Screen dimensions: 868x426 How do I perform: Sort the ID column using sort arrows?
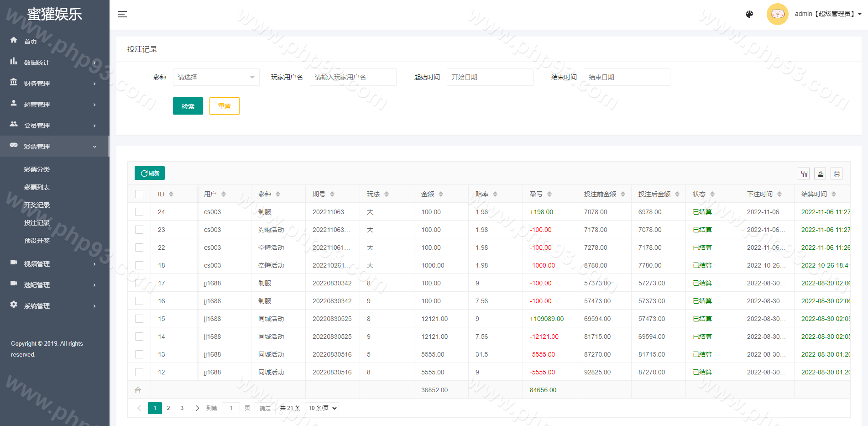coord(171,194)
